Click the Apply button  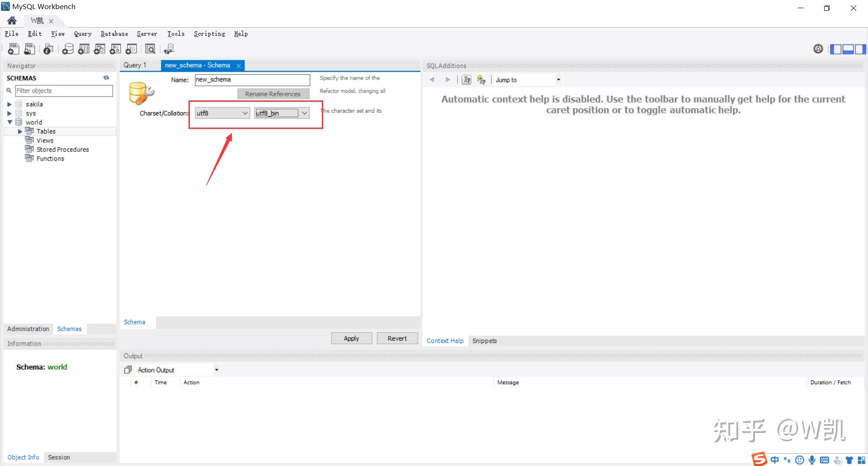(352, 338)
